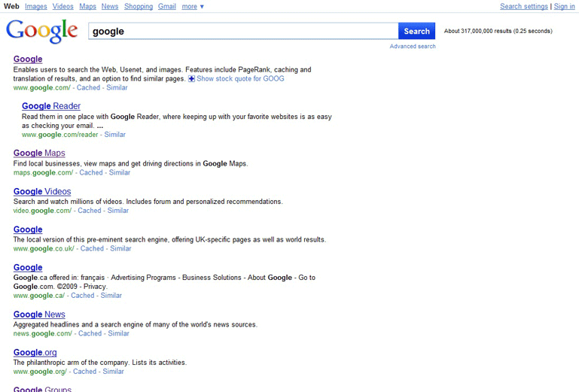Open Similar link for maps.google.com/

[119, 172]
